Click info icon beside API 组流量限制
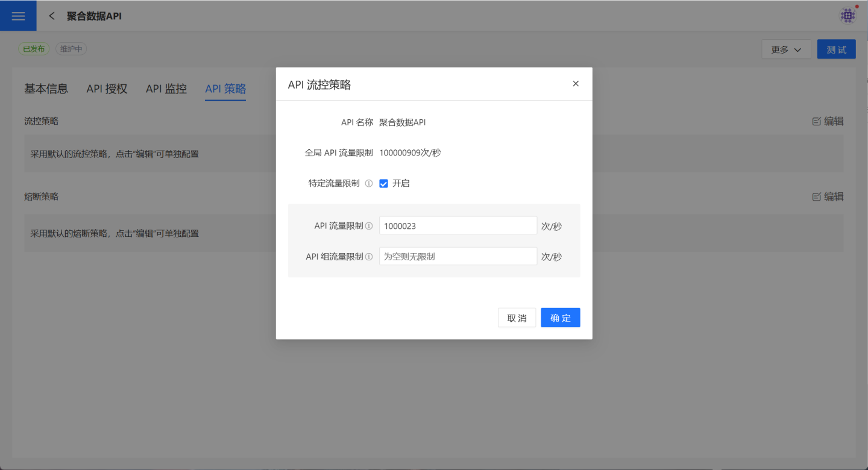868x470 pixels. pyautogui.click(x=369, y=257)
